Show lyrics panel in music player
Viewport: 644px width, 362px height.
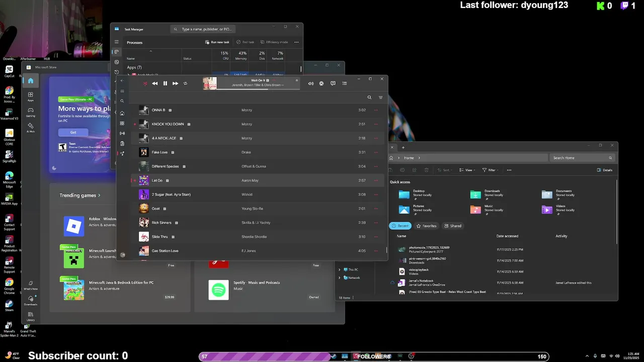click(x=333, y=83)
